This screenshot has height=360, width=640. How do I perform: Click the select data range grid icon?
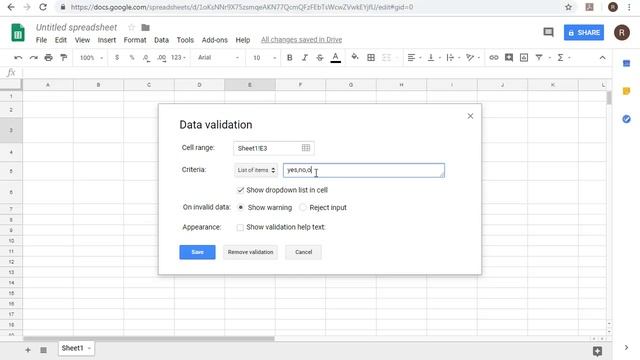(x=306, y=148)
